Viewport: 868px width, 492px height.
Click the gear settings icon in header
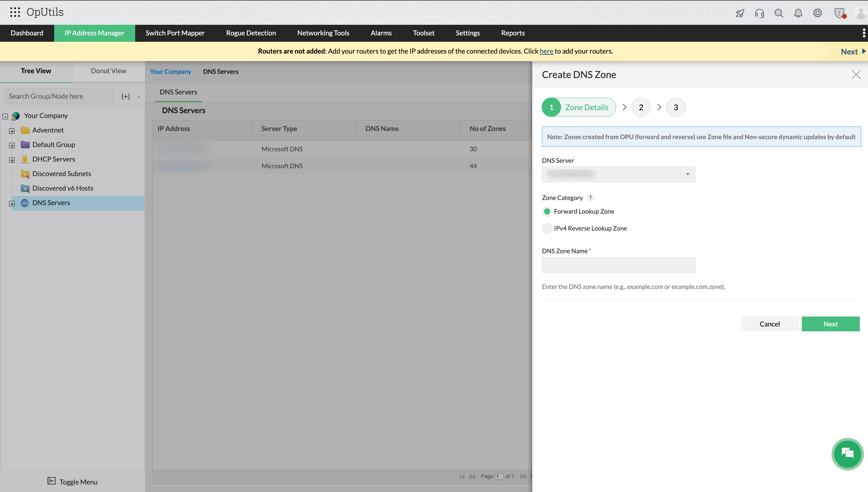(817, 13)
